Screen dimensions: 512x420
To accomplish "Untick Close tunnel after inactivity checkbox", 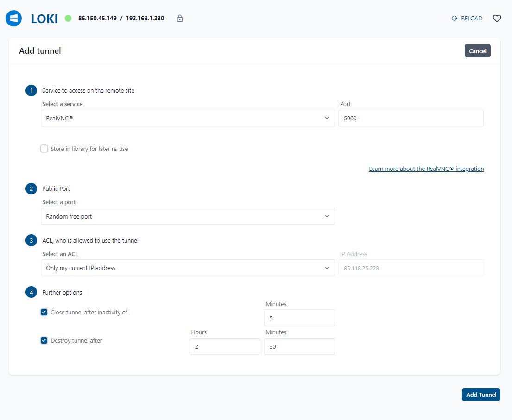I will (44, 312).
